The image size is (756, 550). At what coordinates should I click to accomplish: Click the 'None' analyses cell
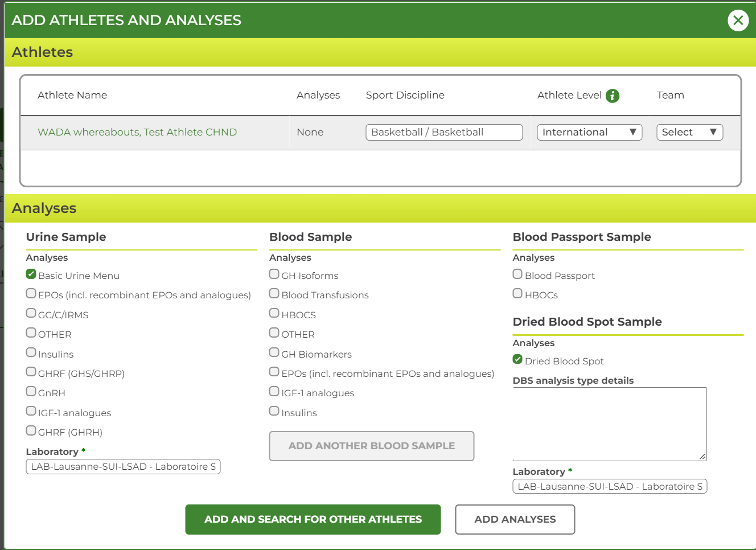click(310, 132)
